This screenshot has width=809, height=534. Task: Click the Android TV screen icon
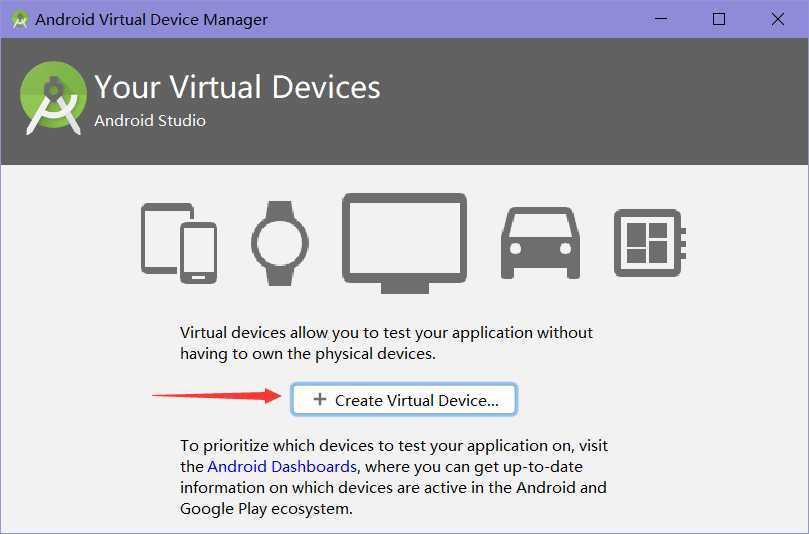click(x=404, y=243)
